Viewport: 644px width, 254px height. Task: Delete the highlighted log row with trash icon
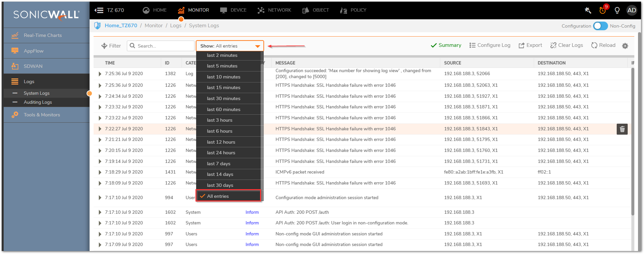(622, 129)
